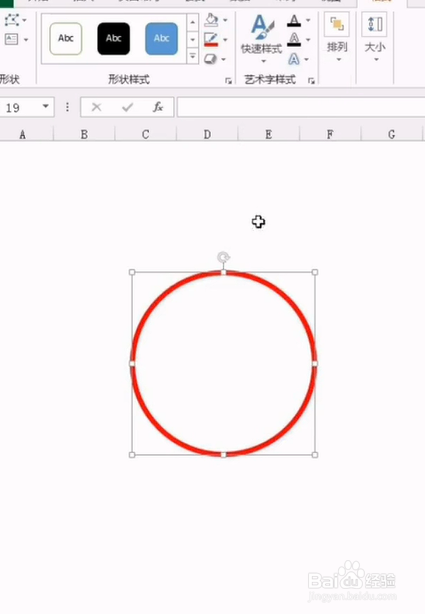Open the Text Box dropdown arrow
The width and height of the screenshot is (425, 614).
(26, 40)
